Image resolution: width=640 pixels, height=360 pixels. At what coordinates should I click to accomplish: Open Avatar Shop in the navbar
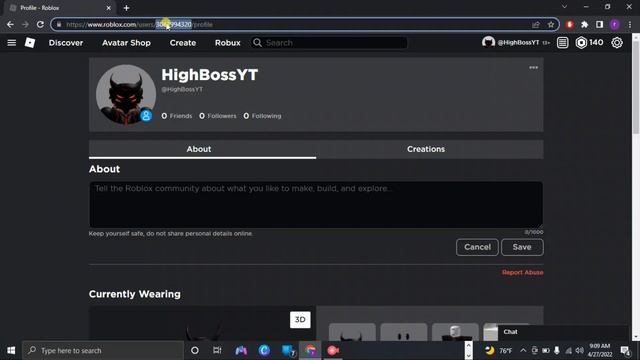[x=126, y=42]
